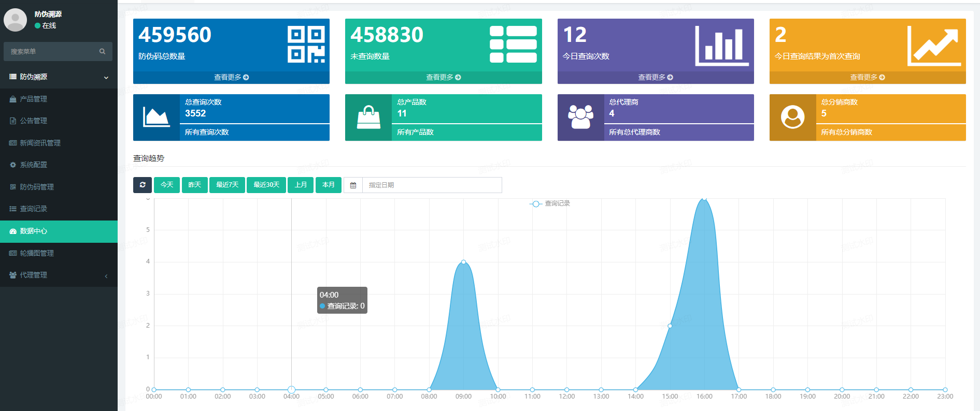Collapse the 防伪溯源 sidebar menu section
Screen dimensions: 980x411
59,77
